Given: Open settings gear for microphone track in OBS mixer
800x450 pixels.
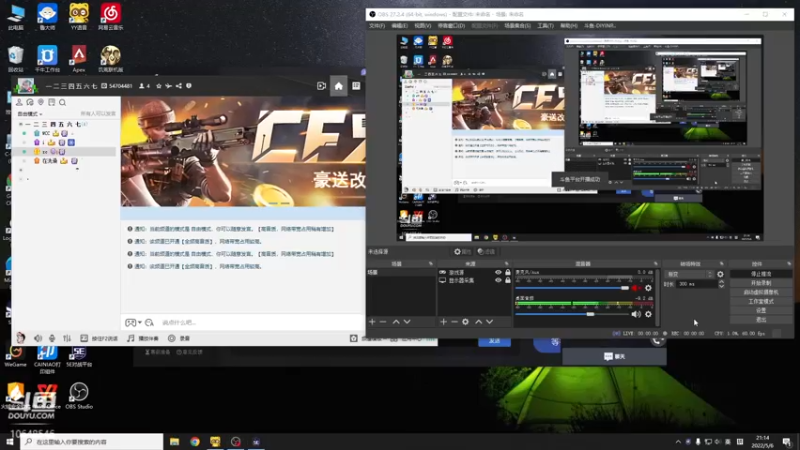Looking at the screenshot, I should click(x=648, y=288).
